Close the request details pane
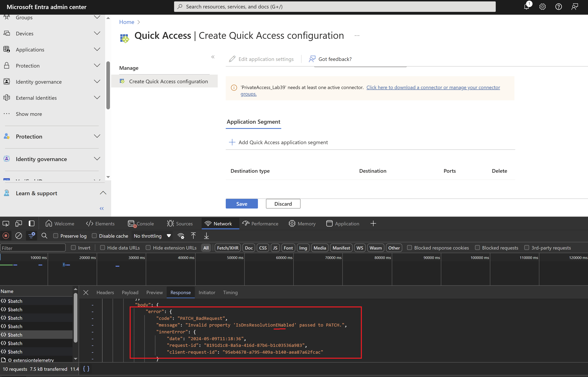588x377 pixels. (86, 293)
